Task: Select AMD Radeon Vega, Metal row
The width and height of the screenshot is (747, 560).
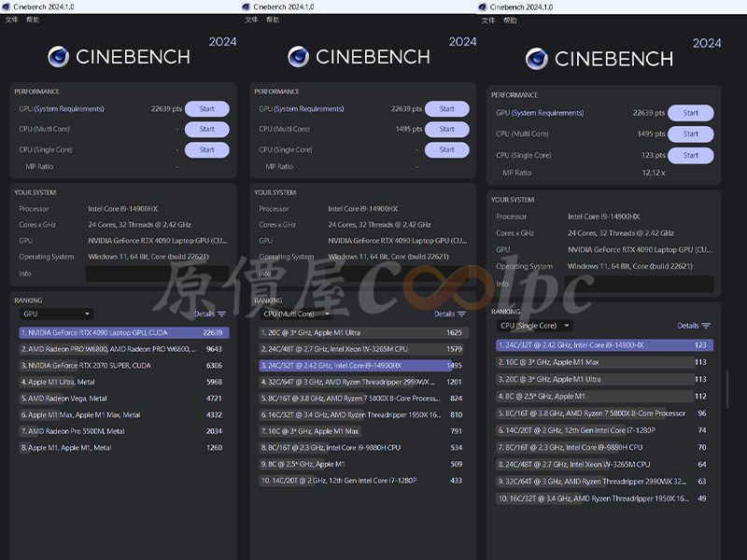Action: [124, 399]
